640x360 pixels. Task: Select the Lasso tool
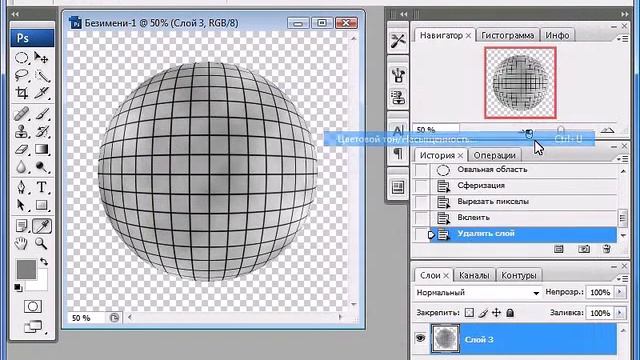(x=22, y=75)
